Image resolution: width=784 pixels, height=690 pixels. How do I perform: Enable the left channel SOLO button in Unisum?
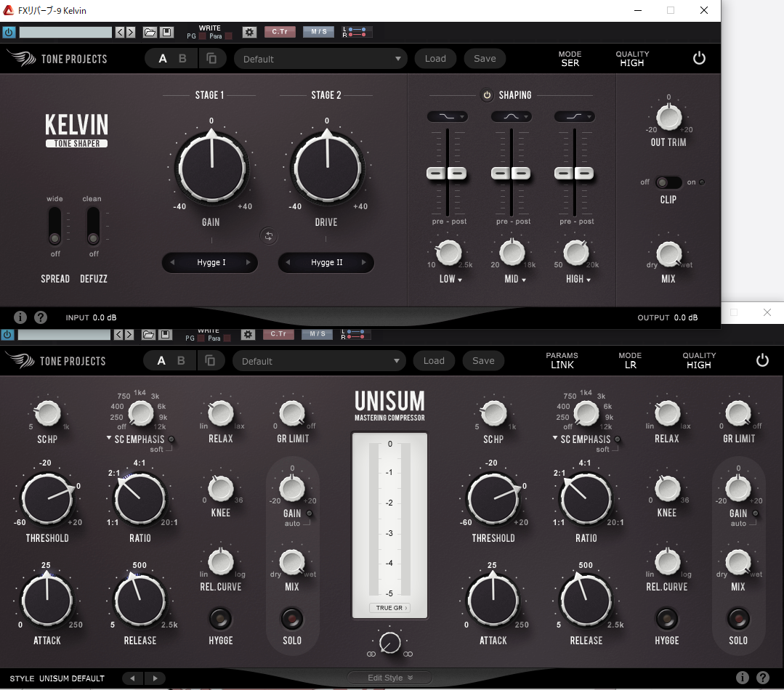click(292, 619)
